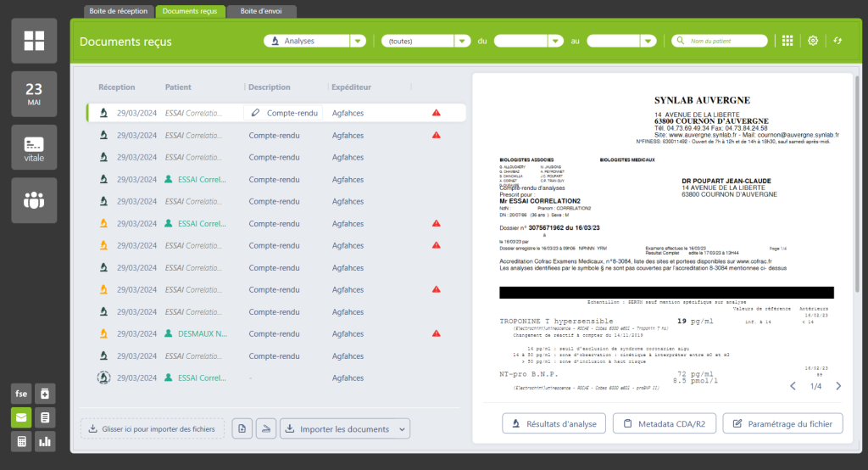This screenshot has height=470, width=868.
Task: Switch to Boîte de réception tab
Action: [120, 11]
